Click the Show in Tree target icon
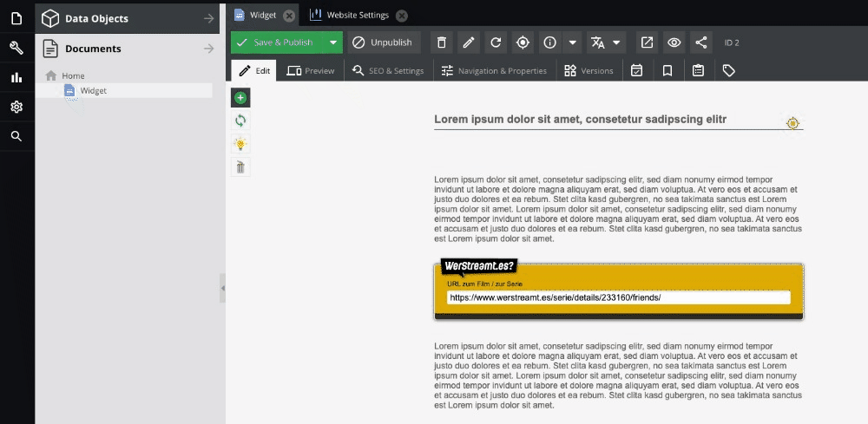Screen dimensions: 868x424 pos(523,42)
